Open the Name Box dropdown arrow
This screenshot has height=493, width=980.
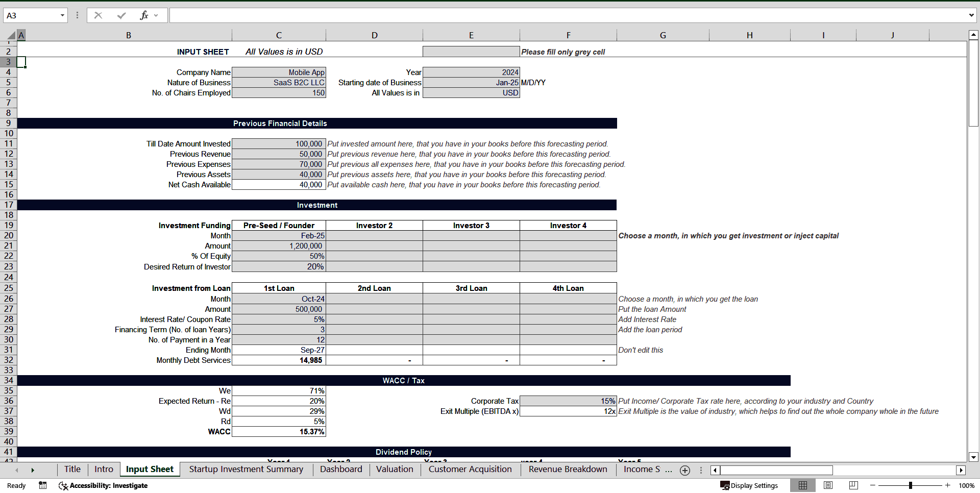point(62,15)
